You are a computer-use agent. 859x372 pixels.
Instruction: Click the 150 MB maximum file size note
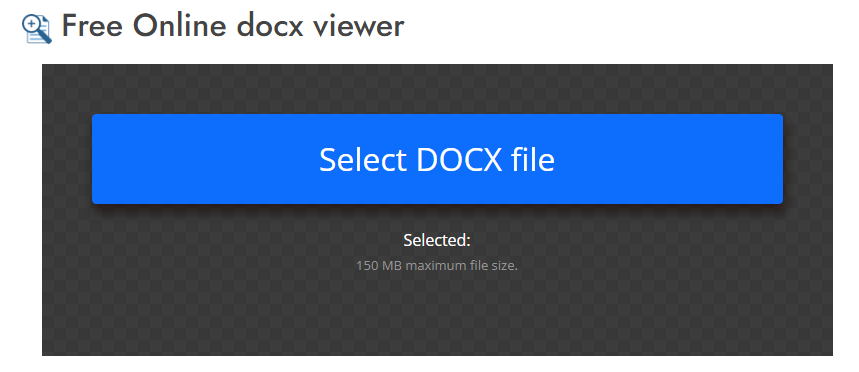(x=437, y=266)
